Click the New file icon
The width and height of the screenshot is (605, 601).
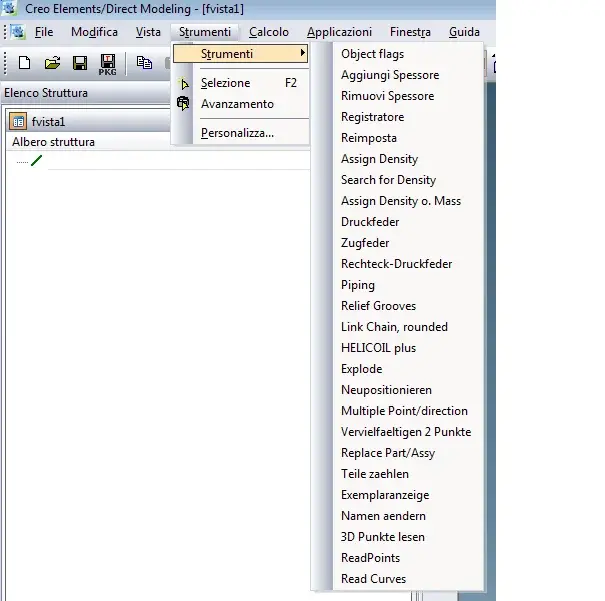click(x=24, y=63)
